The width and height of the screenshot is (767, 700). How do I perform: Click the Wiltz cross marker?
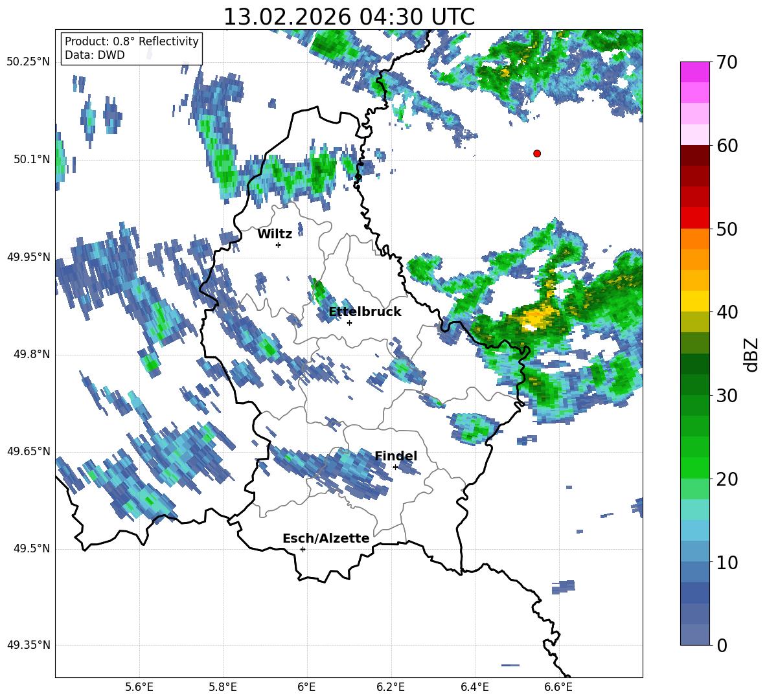tap(279, 245)
